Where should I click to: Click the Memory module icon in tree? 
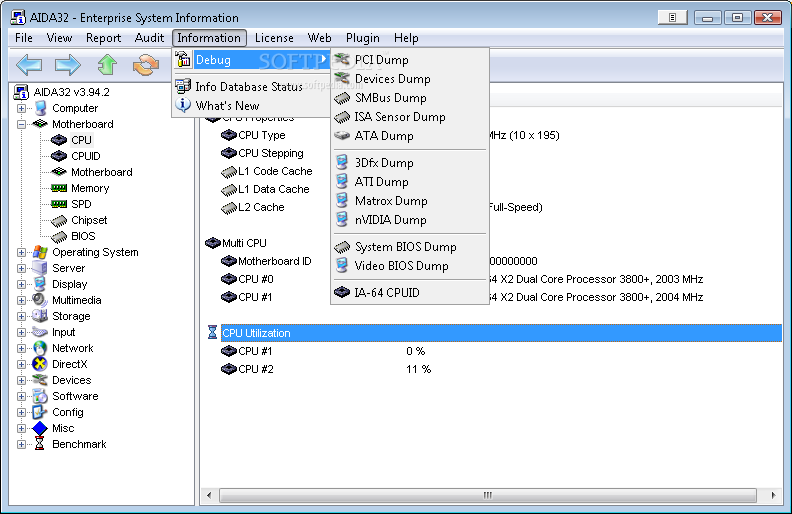[59, 188]
